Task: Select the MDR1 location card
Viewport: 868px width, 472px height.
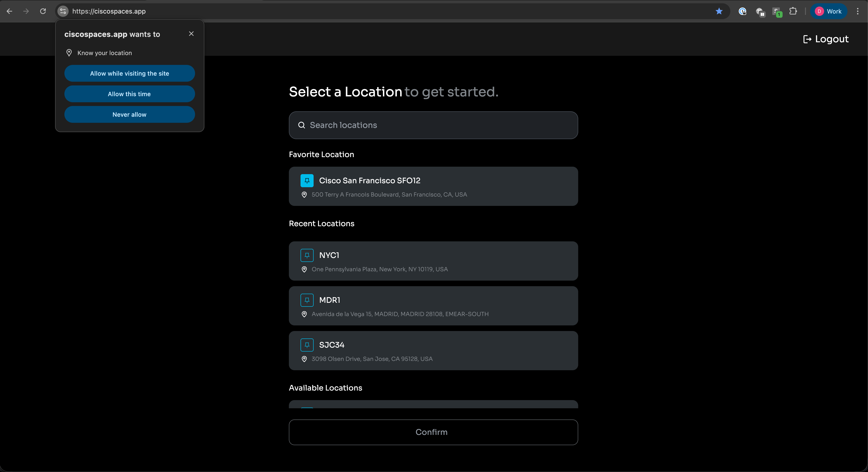Action: coord(433,306)
